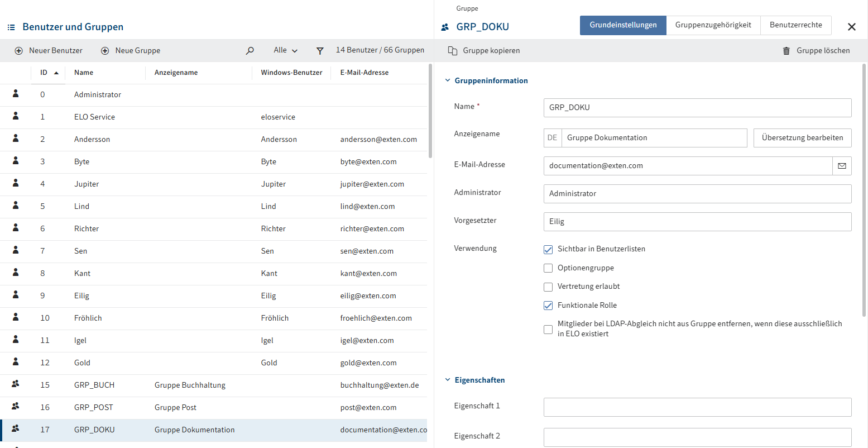Click the user list vertical scrollbar
This screenshot has height=448, width=868.
(x=430, y=112)
